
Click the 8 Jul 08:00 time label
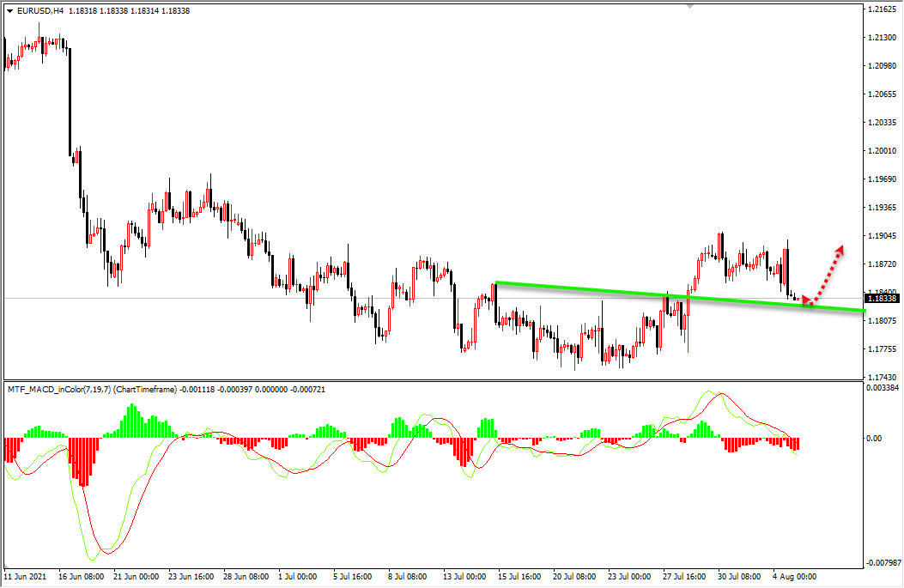[x=408, y=577]
